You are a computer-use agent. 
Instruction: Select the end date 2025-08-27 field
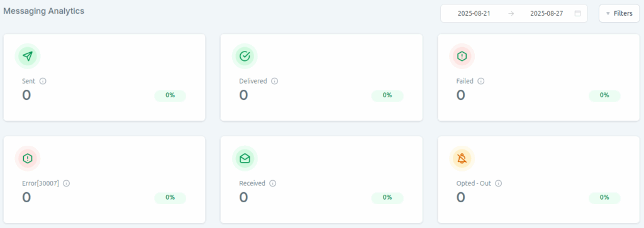[547, 14]
